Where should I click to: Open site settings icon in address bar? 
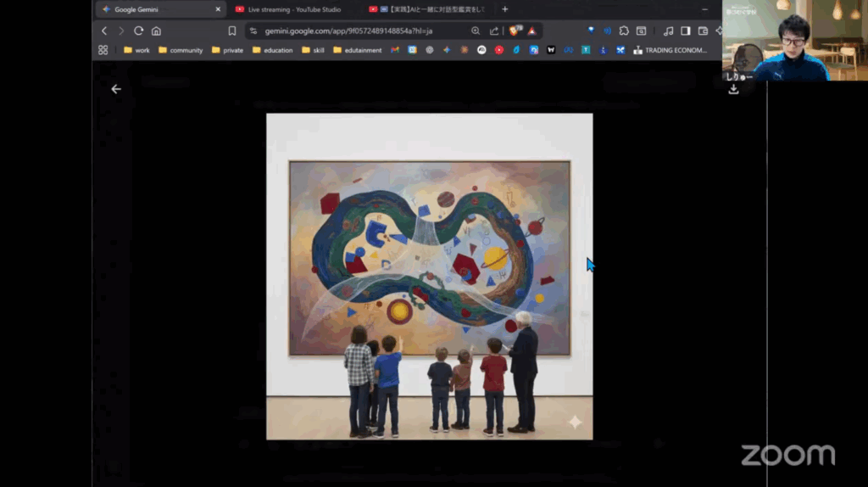pyautogui.click(x=253, y=31)
